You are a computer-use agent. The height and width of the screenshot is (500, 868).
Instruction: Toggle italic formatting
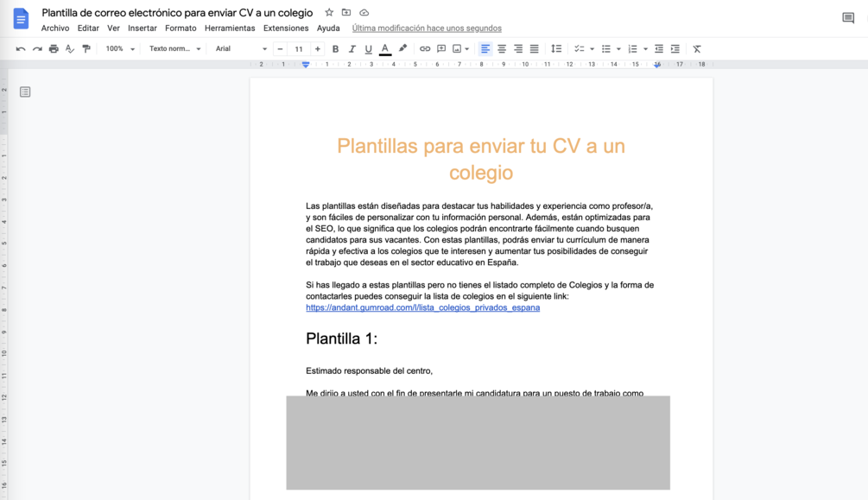pyautogui.click(x=352, y=48)
